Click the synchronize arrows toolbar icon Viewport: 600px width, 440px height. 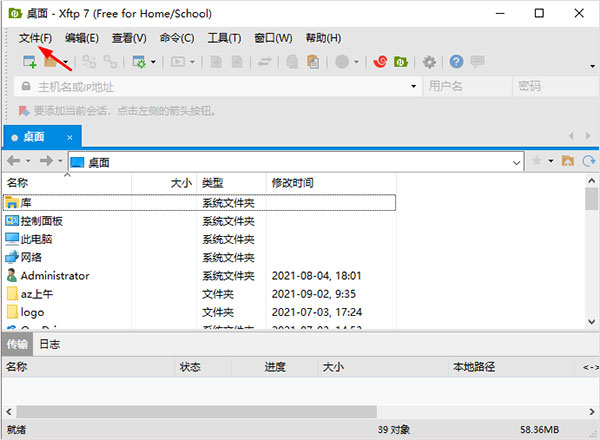click(264, 62)
